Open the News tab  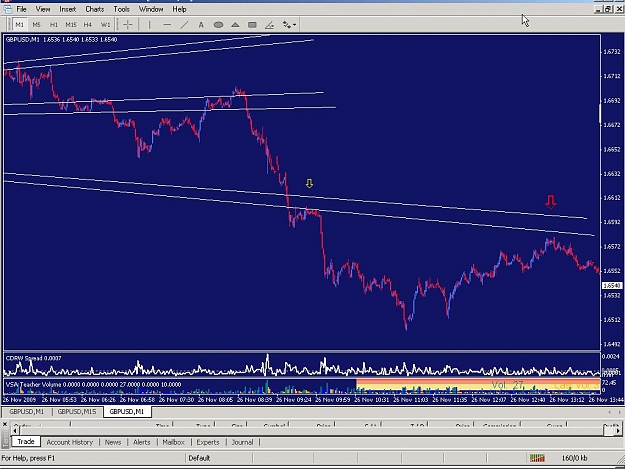[x=113, y=442]
